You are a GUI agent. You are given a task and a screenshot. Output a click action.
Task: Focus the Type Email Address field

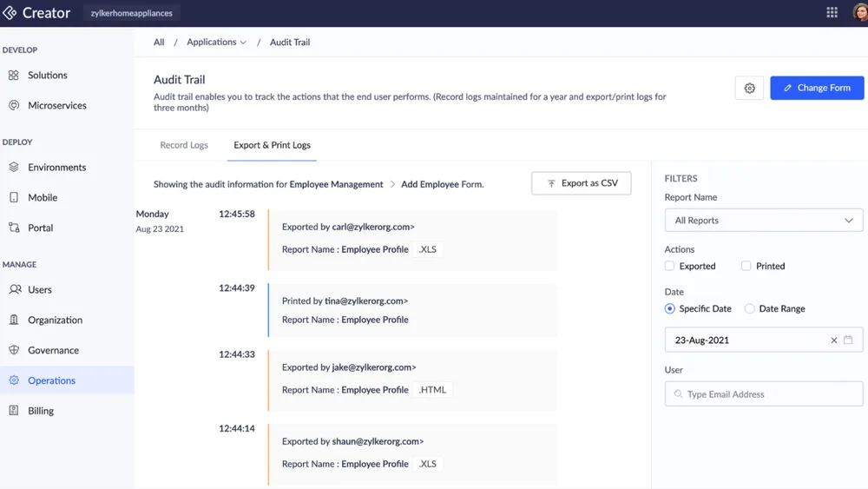(x=764, y=393)
